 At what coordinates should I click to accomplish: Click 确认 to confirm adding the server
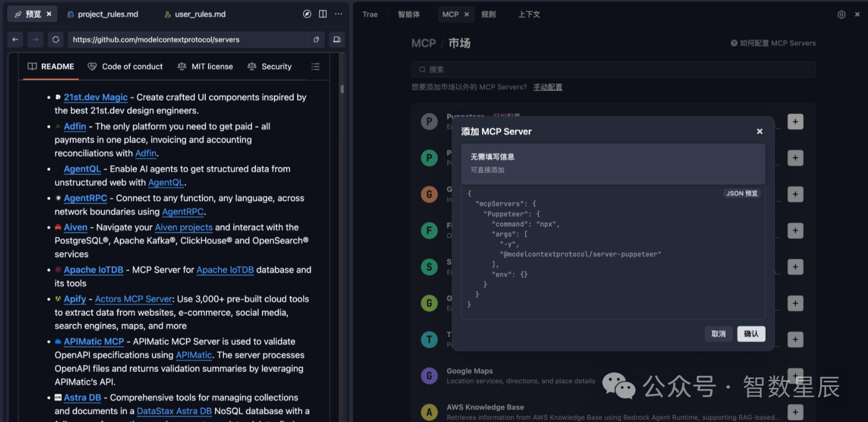pyautogui.click(x=751, y=334)
